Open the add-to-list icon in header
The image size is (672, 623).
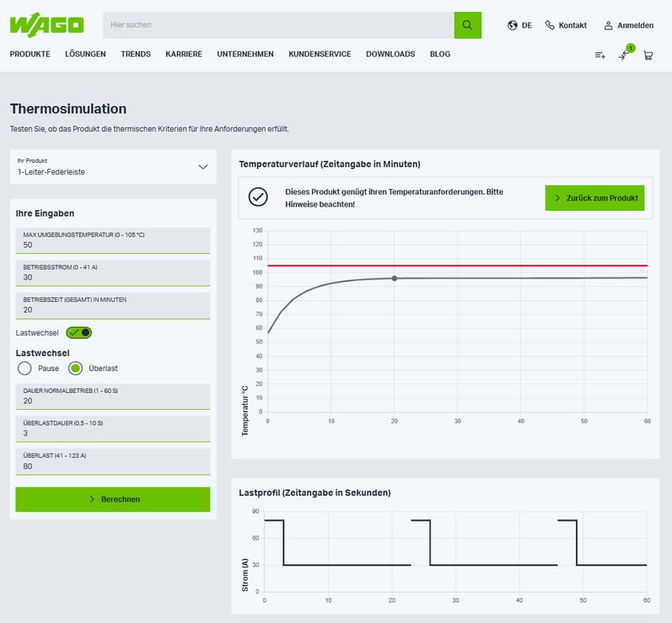[x=599, y=55]
